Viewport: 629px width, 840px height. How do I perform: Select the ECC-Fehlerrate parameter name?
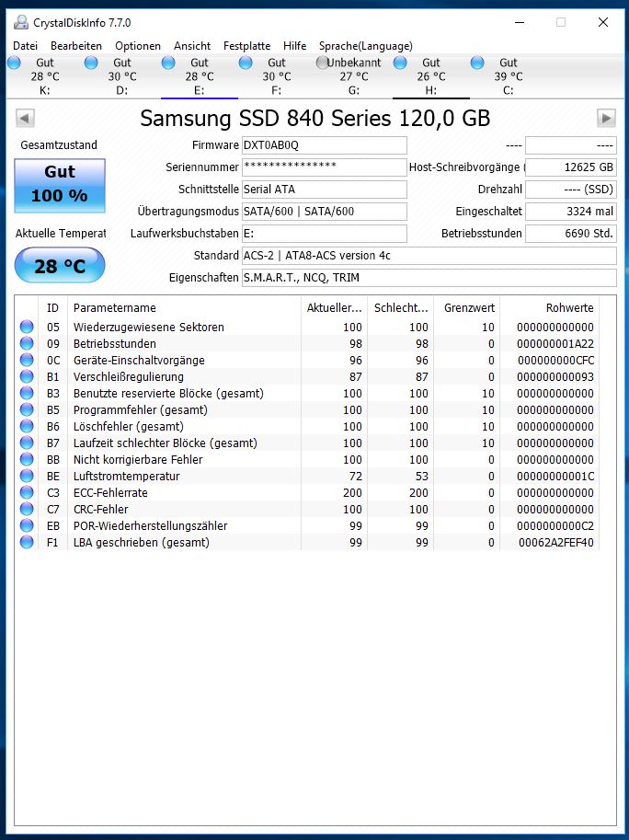[110, 493]
